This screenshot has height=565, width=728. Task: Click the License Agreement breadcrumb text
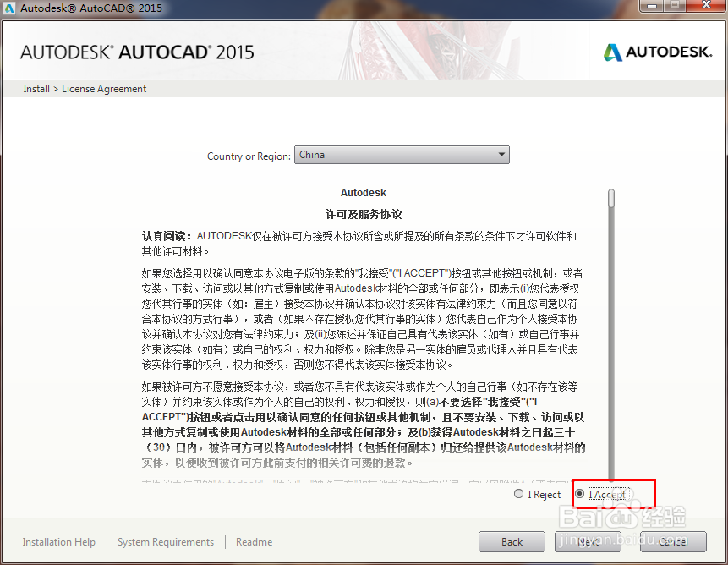tap(104, 89)
